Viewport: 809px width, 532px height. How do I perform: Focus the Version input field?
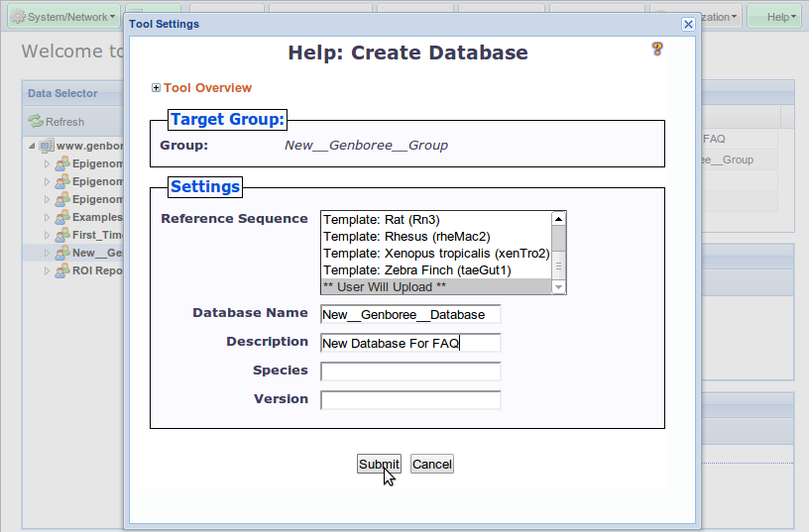[x=410, y=400]
